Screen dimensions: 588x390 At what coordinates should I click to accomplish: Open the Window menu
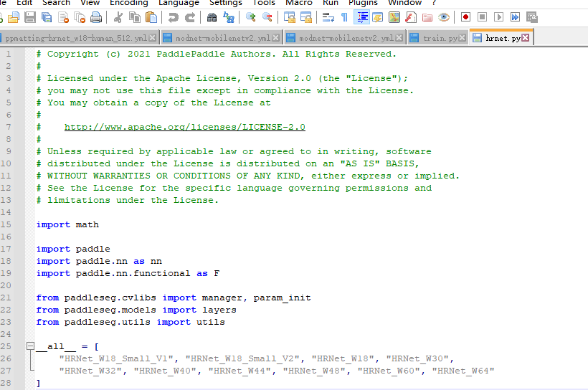(404, 3)
